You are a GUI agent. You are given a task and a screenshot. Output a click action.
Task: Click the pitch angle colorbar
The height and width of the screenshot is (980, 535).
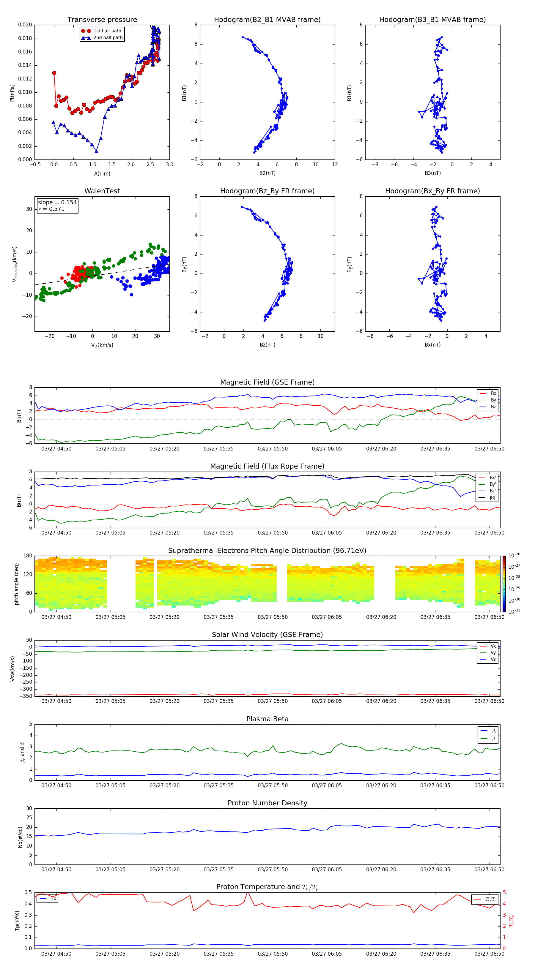[504, 584]
